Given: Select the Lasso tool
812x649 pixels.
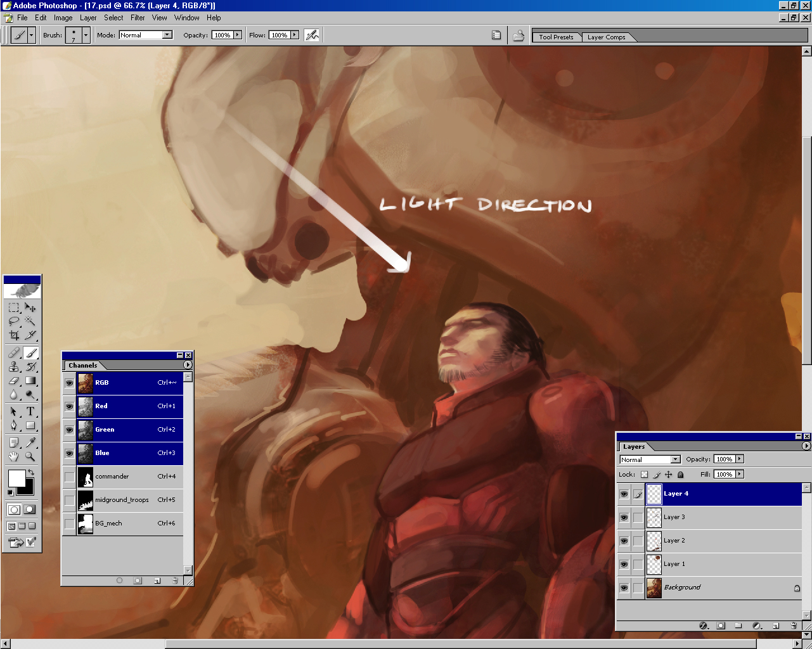Looking at the screenshot, I should pos(14,321).
